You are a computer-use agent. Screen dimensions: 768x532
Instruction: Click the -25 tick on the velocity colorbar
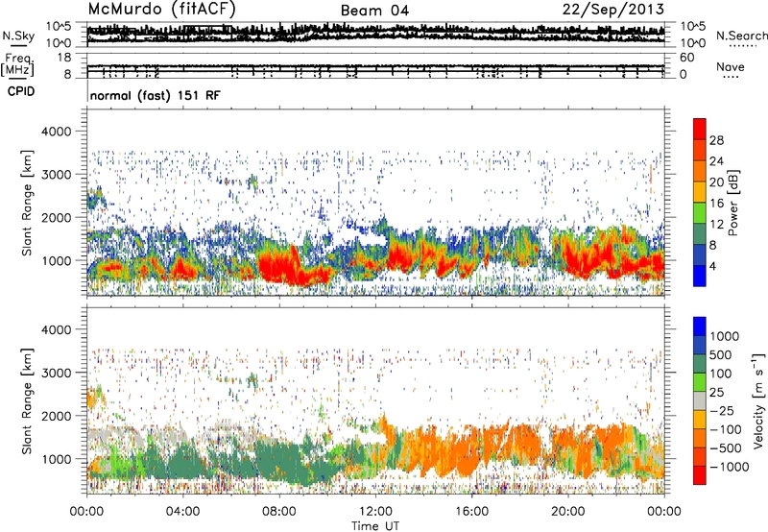pyautogui.click(x=722, y=410)
